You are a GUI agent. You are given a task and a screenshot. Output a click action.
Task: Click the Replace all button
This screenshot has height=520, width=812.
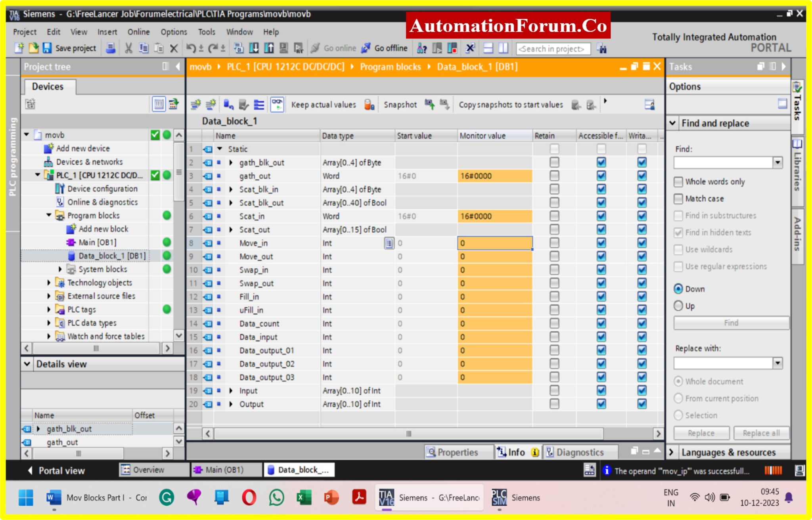(761, 433)
